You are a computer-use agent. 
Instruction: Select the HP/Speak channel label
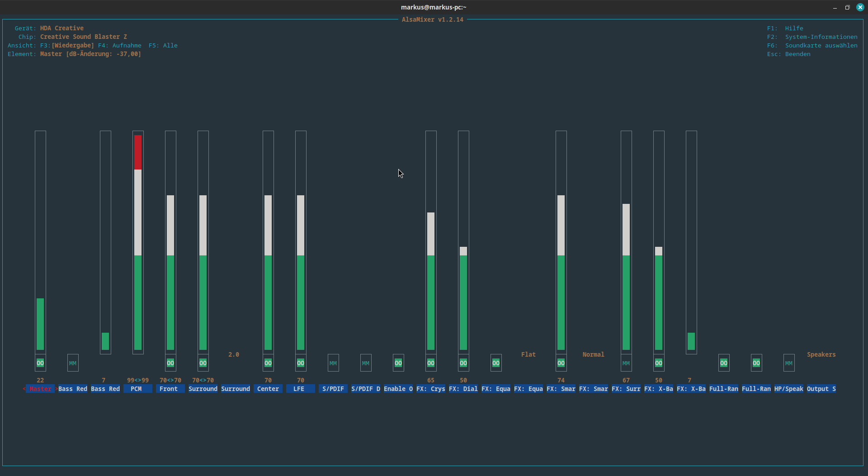click(x=789, y=389)
